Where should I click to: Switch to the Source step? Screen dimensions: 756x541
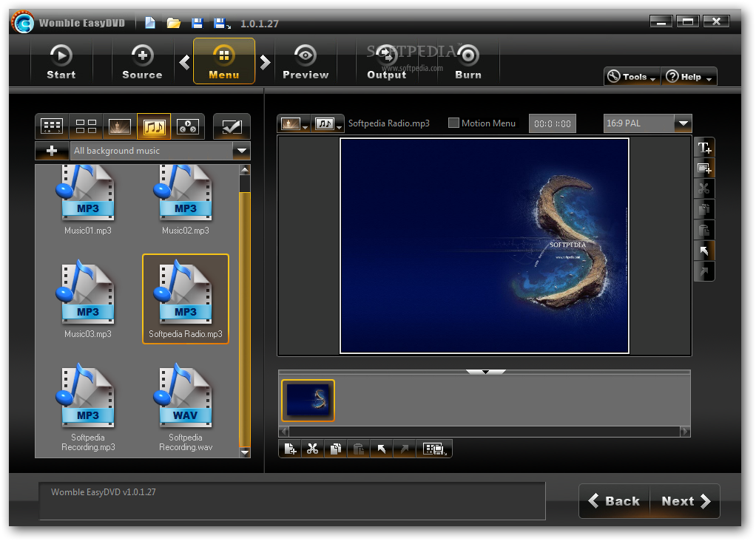pyautogui.click(x=142, y=61)
